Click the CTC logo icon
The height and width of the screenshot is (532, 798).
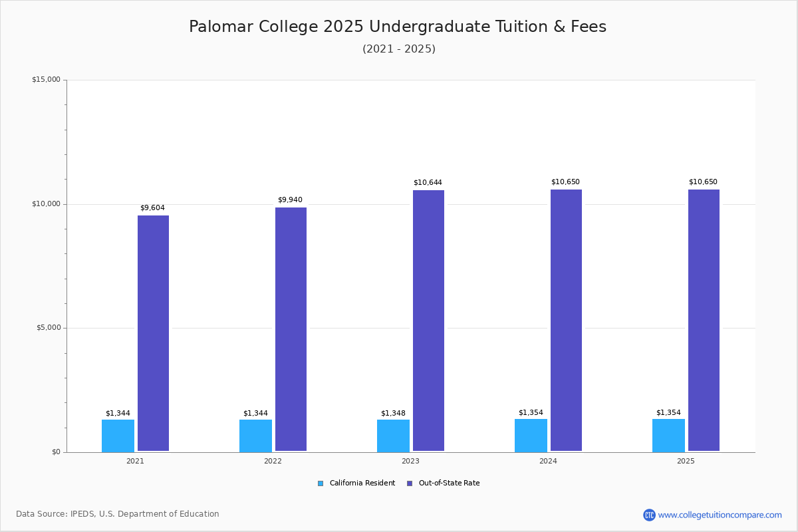[649, 515]
